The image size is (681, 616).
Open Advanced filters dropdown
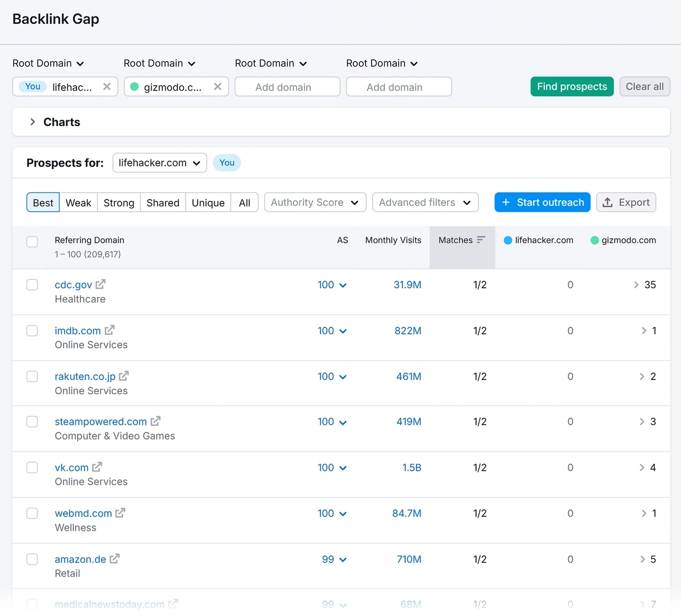point(425,202)
